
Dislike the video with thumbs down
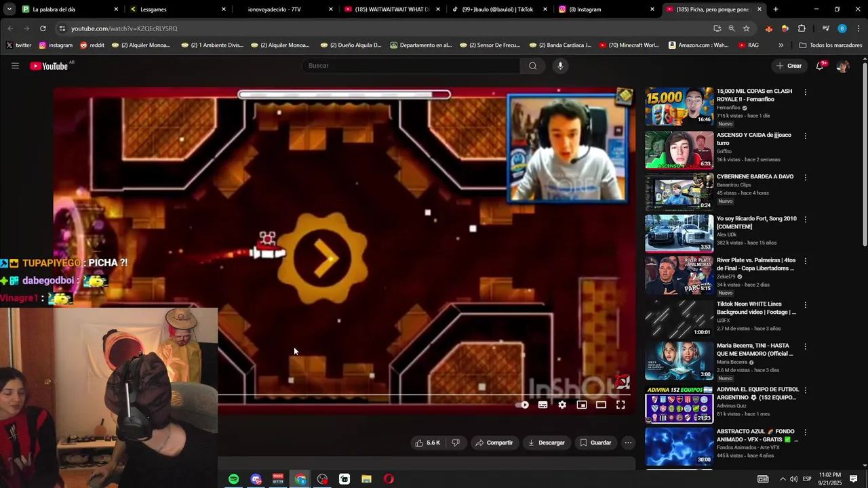[x=456, y=443]
